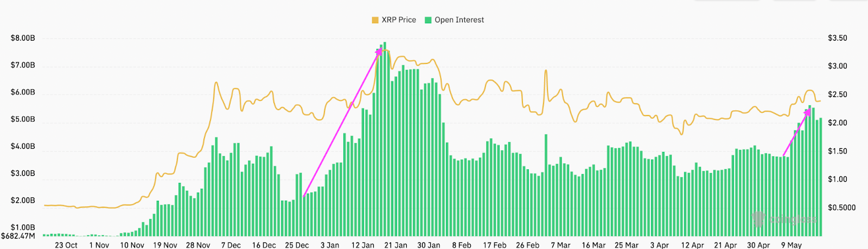The image size is (868, 249).
Task: Click the $8.00B left axis label
Action: coord(23,39)
